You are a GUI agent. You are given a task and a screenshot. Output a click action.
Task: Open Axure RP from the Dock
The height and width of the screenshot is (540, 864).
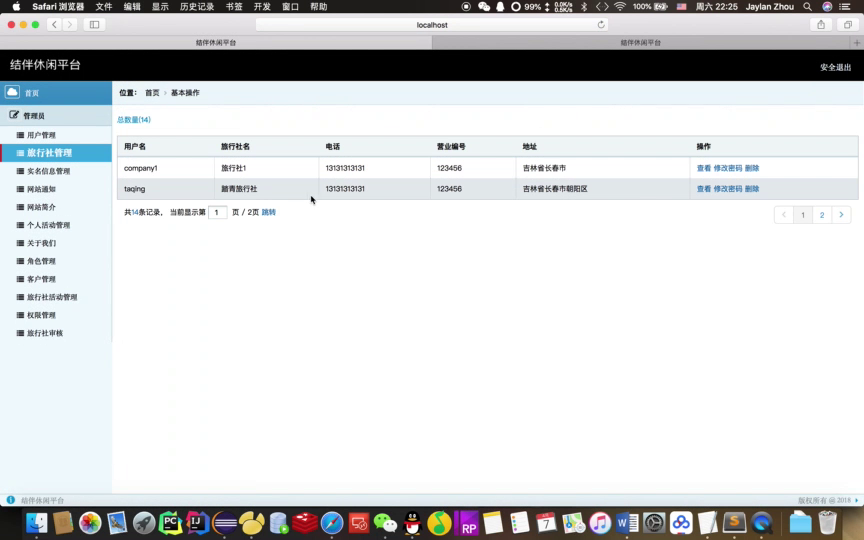click(x=467, y=523)
